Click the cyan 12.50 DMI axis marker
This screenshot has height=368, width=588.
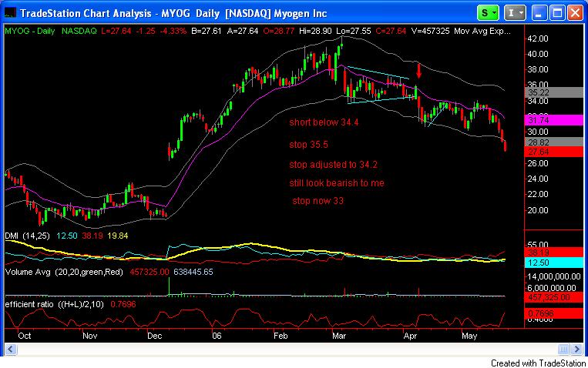pos(553,263)
